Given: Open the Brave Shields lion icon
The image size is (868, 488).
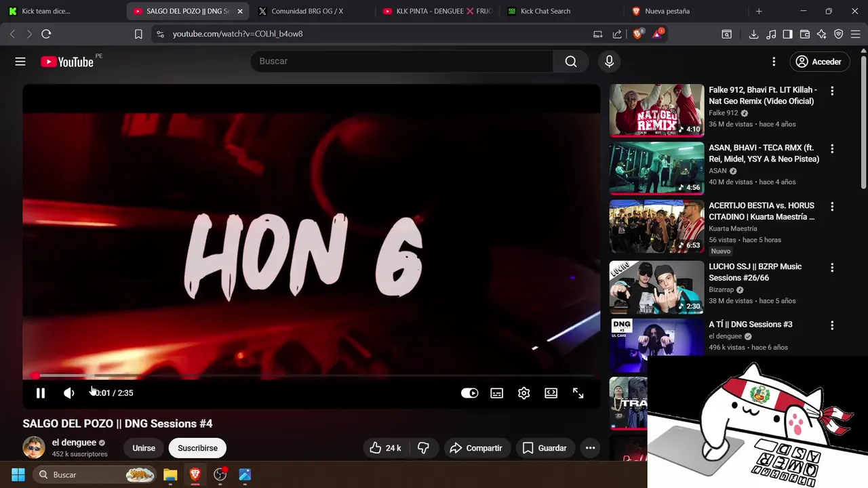Looking at the screenshot, I should (x=637, y=34).
